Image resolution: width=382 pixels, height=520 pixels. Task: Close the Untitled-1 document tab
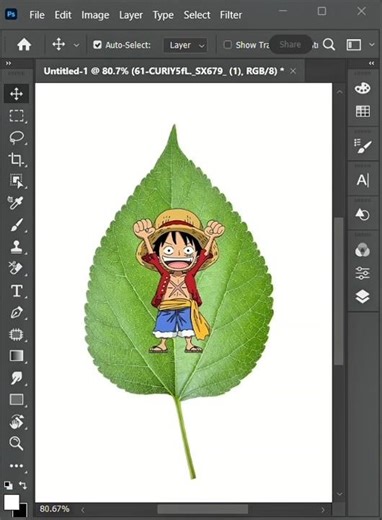pos(293,71)
